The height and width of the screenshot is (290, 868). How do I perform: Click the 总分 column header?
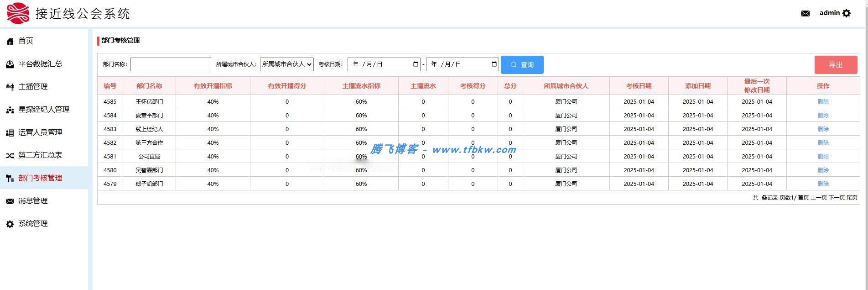tap(510, 86)
